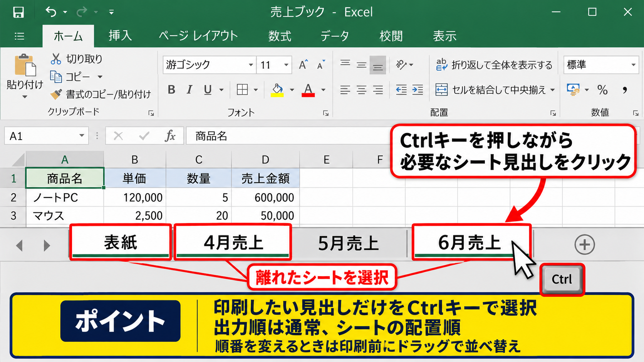Screen dimensions: 644x362
Task: Click the comma style icon
Action: 625,90
